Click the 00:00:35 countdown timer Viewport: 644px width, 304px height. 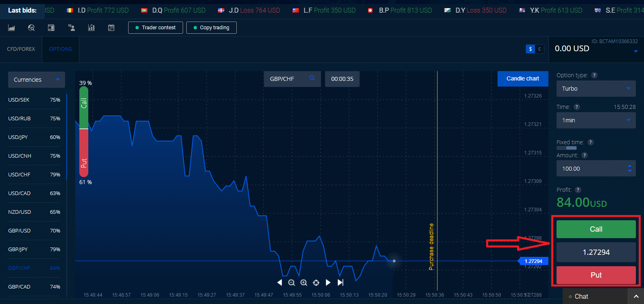click(x=342, y=79)
